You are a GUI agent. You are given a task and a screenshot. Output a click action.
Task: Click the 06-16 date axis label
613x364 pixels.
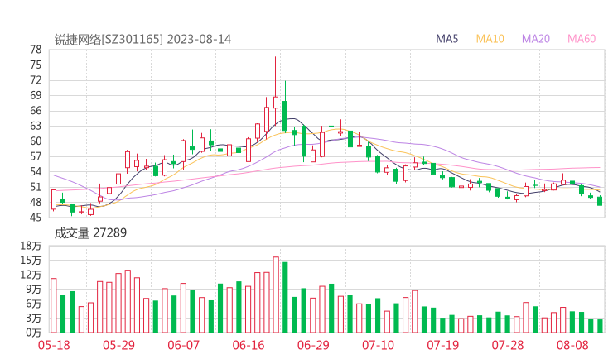tap(249, 345)
